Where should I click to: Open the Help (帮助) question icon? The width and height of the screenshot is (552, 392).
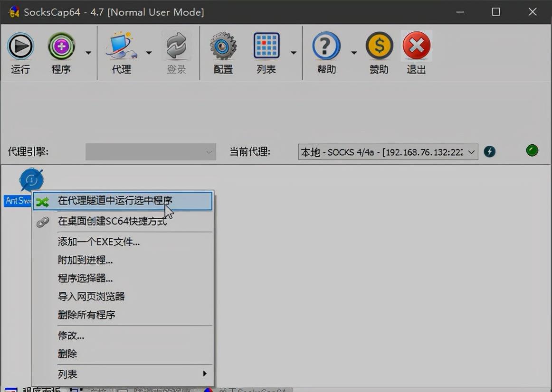(x=326, y=46)
